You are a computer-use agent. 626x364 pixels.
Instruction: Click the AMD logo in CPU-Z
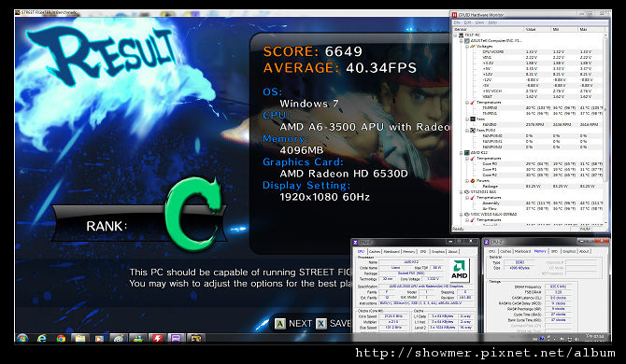(459, 271)
